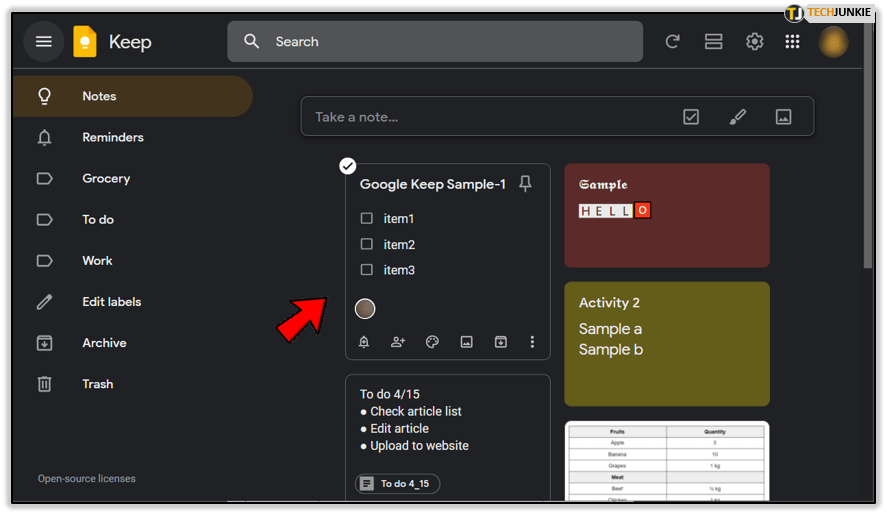
Task: Create a new note with image
Action: (x=783, y=117)
